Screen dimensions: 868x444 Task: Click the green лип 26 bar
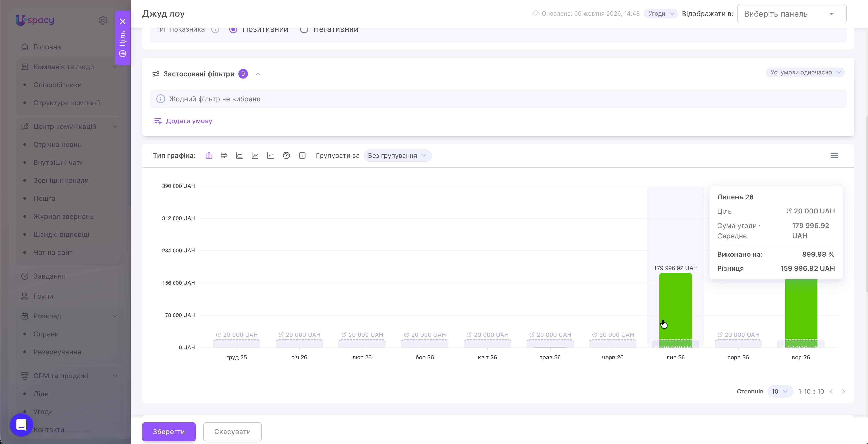(x=675, y=310)
